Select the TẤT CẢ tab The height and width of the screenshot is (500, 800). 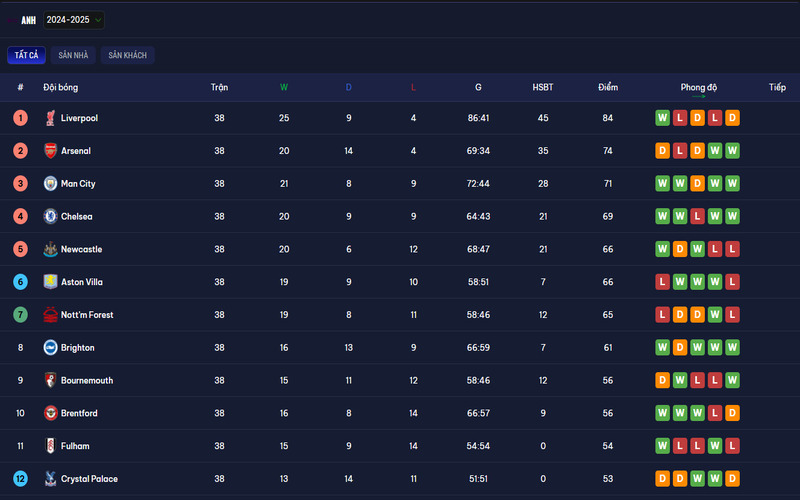(x=27, y=55)
